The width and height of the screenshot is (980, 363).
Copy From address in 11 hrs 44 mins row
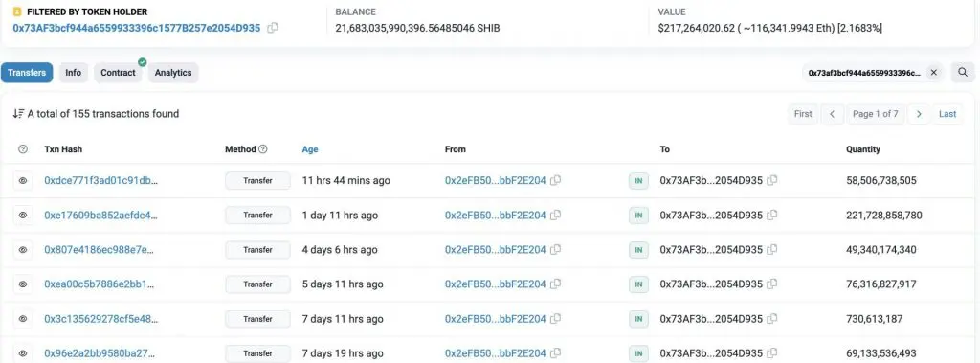[x=556, y=180]
